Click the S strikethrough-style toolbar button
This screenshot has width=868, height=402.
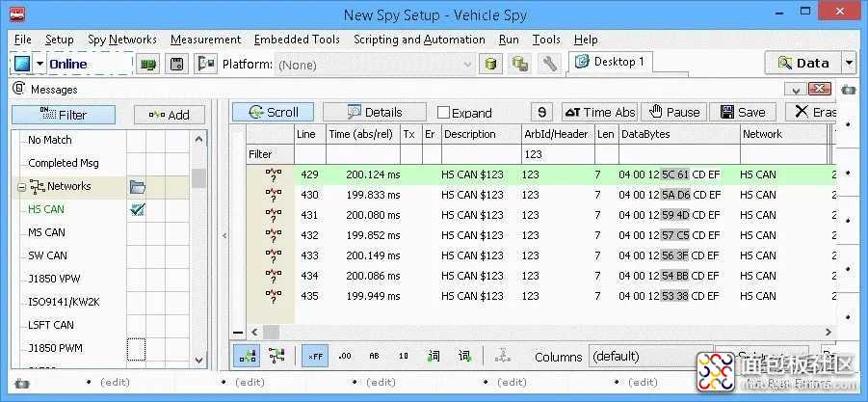(x=542, y=113)
